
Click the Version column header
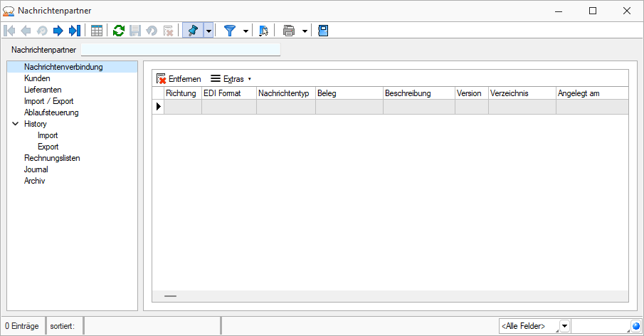(x=472, y=93)
